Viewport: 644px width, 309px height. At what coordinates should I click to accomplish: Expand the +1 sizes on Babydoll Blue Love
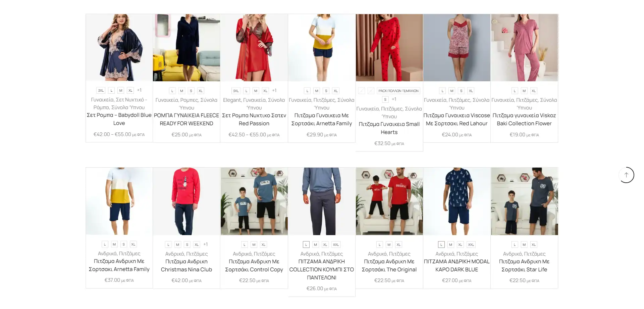click(139, 90)
